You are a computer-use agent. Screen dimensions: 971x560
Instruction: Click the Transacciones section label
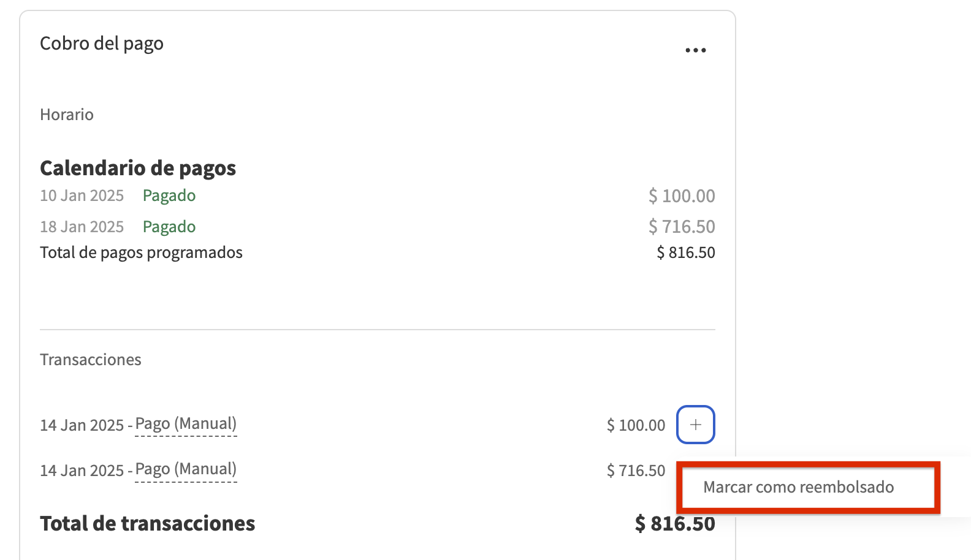(x=91, y=360)
